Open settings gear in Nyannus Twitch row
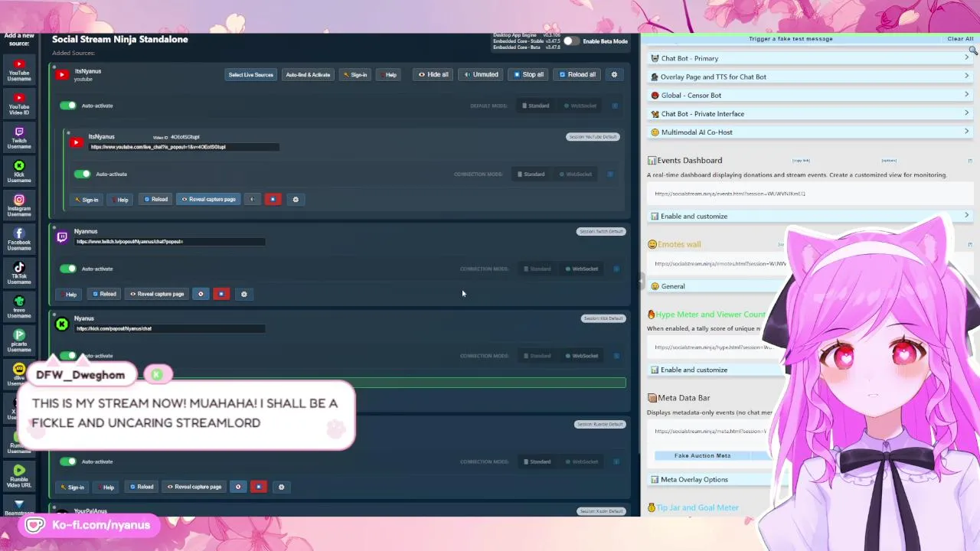 244,294
